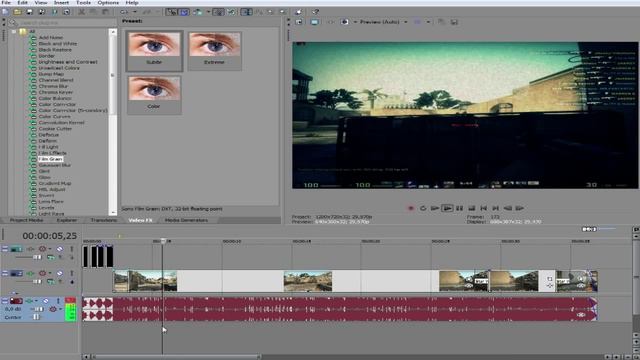Open the Split Screen View dropdown arrow
This screenshot has width=640, height=360.
355,22
